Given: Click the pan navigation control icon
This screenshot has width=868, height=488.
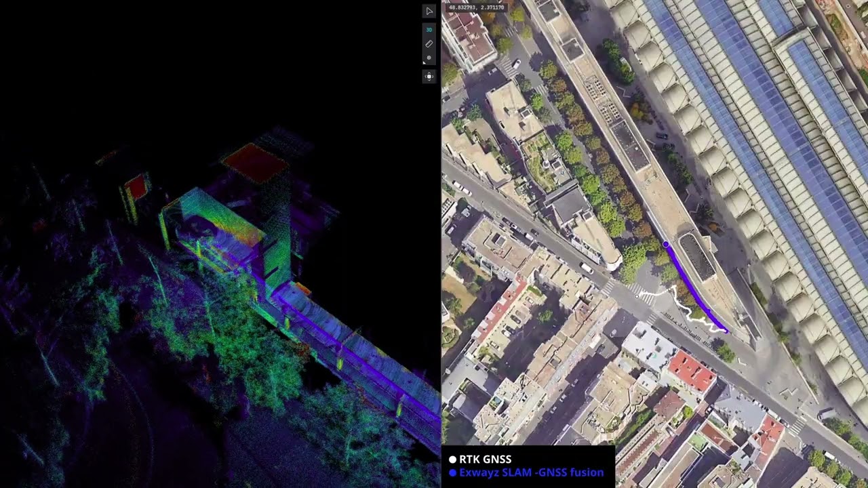Looking at the screenshot, I should click(429, 77).
